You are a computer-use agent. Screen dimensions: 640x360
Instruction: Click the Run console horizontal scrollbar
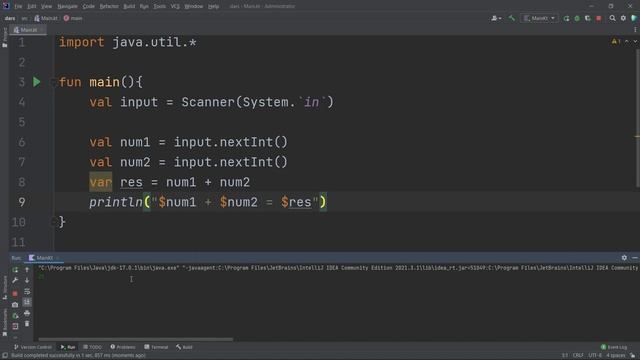(x=136, y=339)
